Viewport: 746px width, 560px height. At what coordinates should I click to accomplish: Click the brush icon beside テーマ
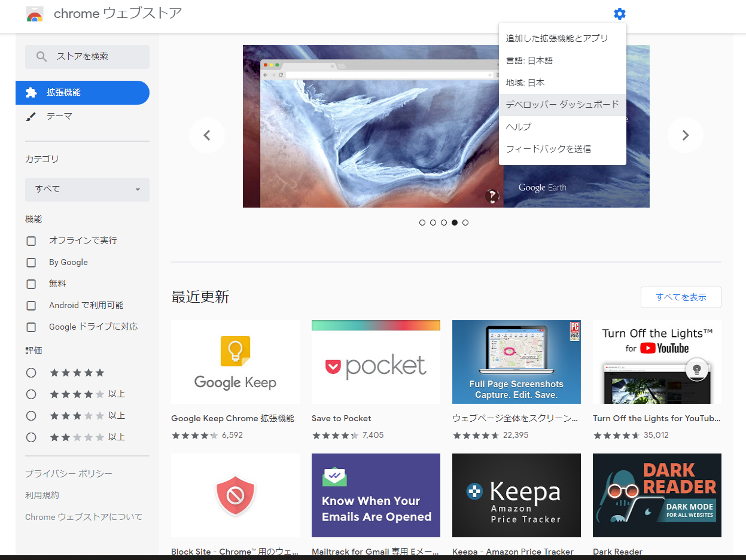31,117
